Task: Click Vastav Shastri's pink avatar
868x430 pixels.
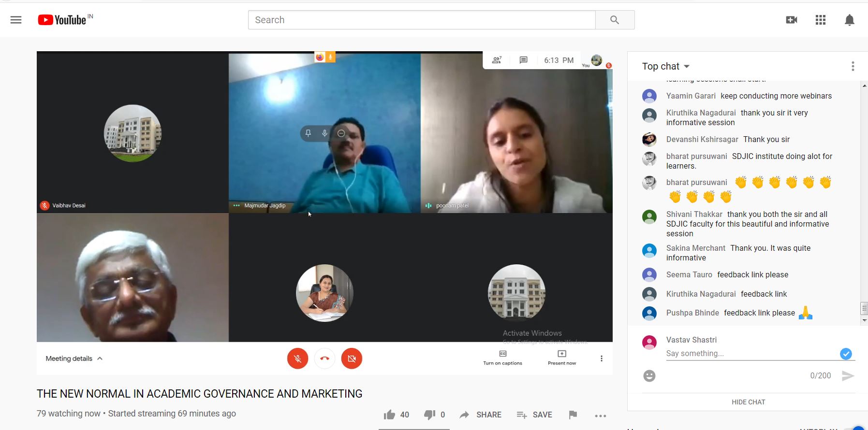Action: (x=649, y=343)
